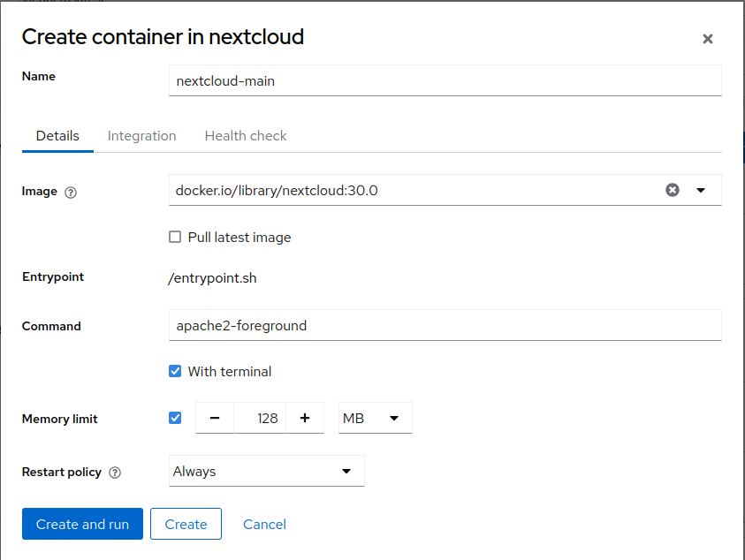Focus the Command input field
745x560 pixels.
pos(445,325)
